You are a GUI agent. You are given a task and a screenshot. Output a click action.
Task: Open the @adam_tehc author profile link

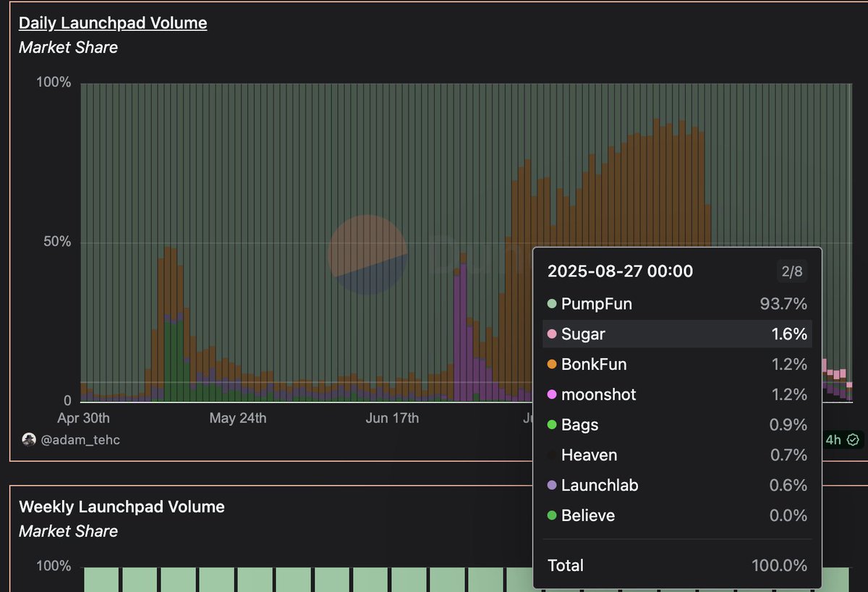pos(81,439)
